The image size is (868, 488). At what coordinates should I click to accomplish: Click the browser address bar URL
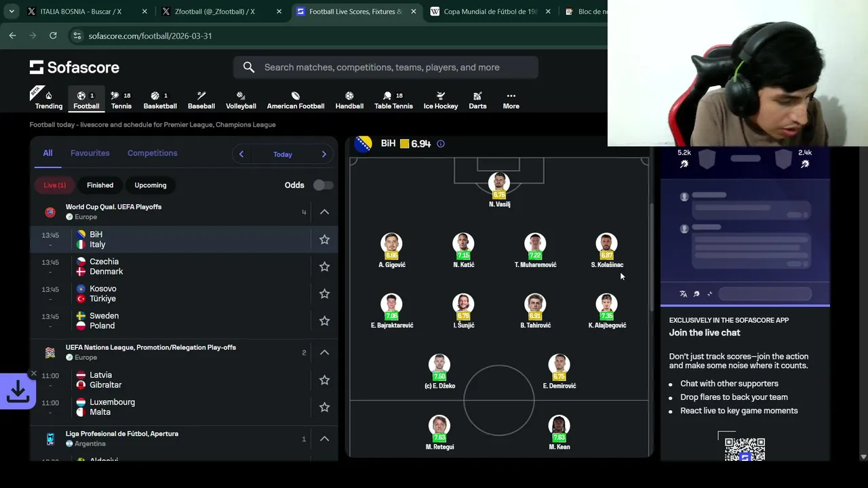151,35
